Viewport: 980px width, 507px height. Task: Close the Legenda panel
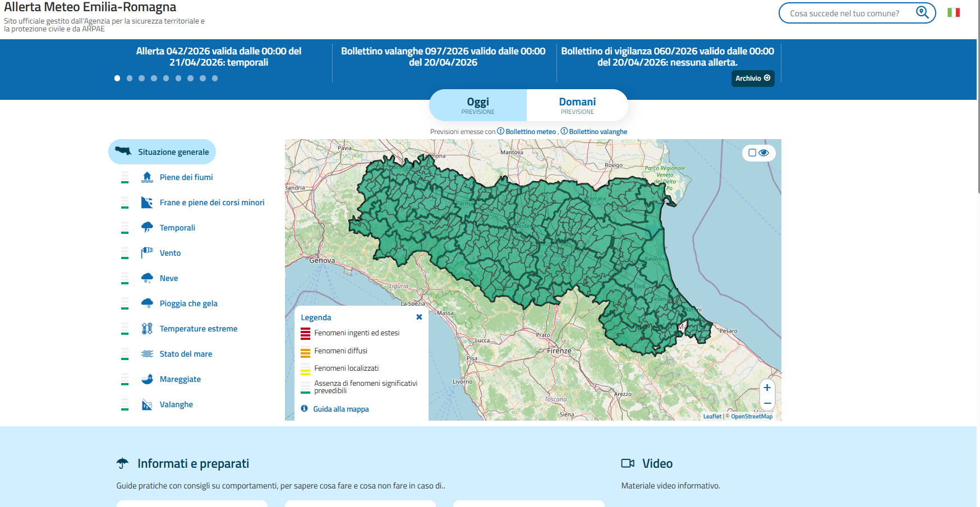tap(419, 317)
